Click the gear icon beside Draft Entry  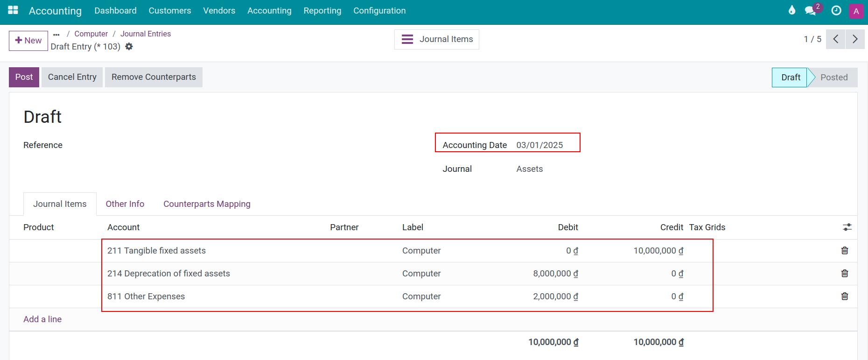tap(129, 47)
